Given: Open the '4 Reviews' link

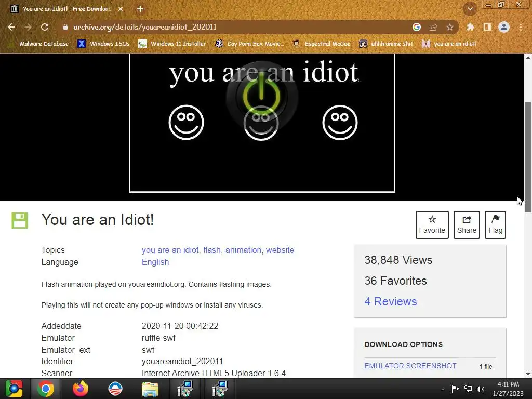Looking at the screenshot, I should [391, 301].
